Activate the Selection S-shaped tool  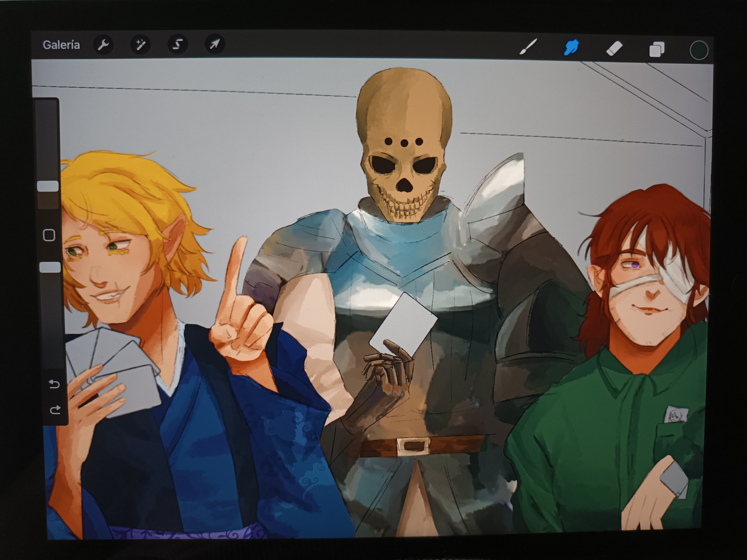point(177,44)
